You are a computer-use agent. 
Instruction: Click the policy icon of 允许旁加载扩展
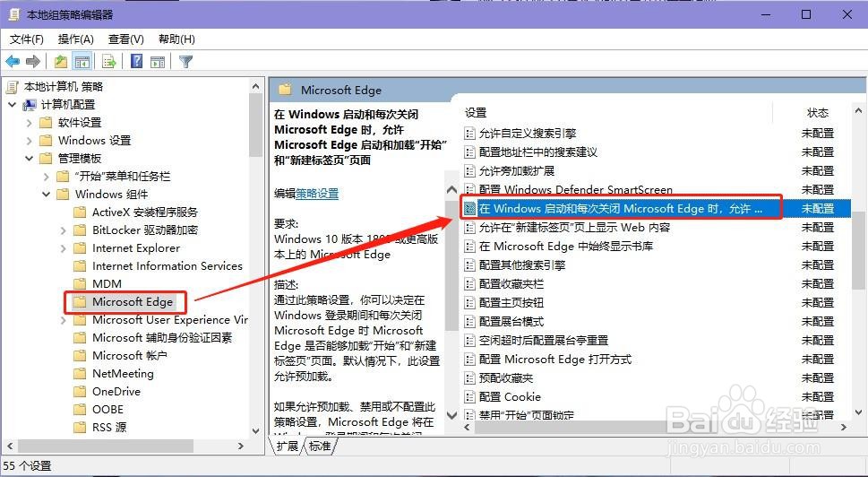pyautogui.click(x=469, y=171)
